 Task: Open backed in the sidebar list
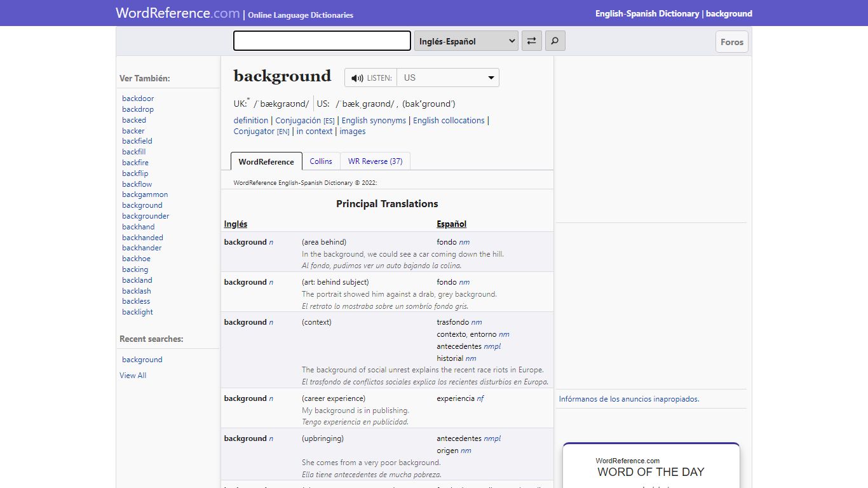[x=134, y=120]
